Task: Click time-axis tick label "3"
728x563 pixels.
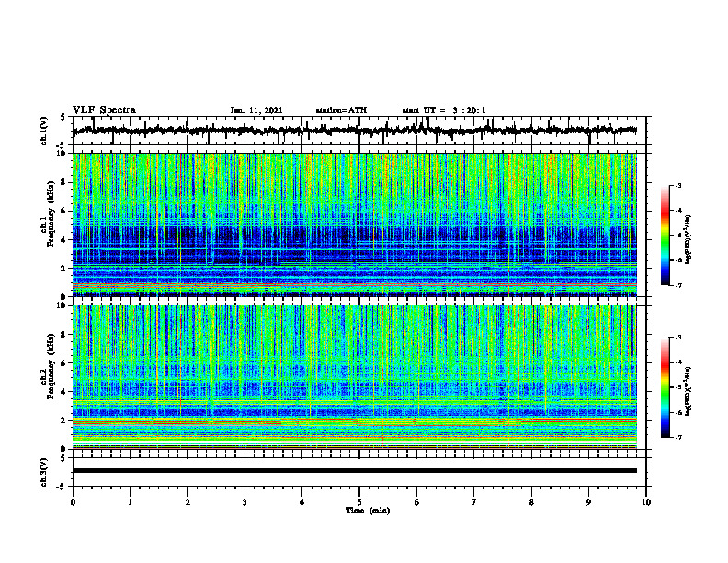Action: click(x=245, y=502)
